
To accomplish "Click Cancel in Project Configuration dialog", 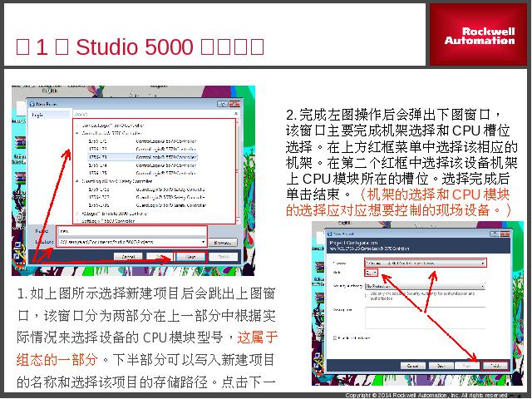I will (412, 366).
